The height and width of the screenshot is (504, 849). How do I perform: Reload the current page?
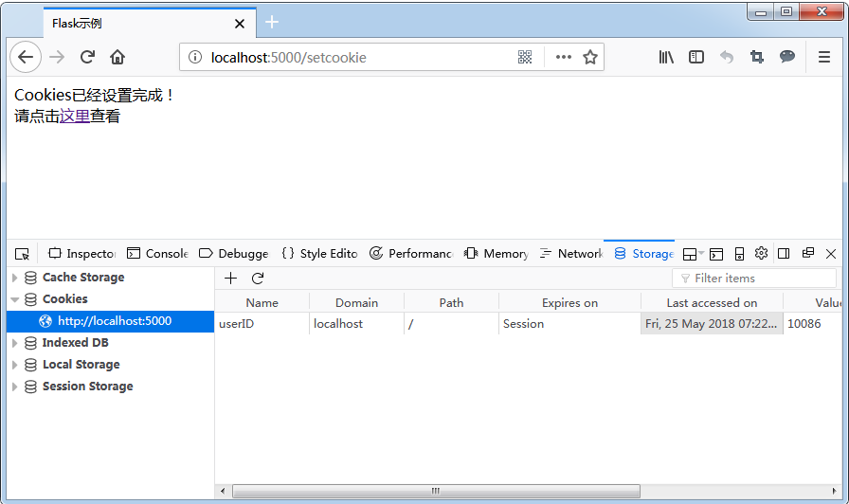[x=87, y=57]
